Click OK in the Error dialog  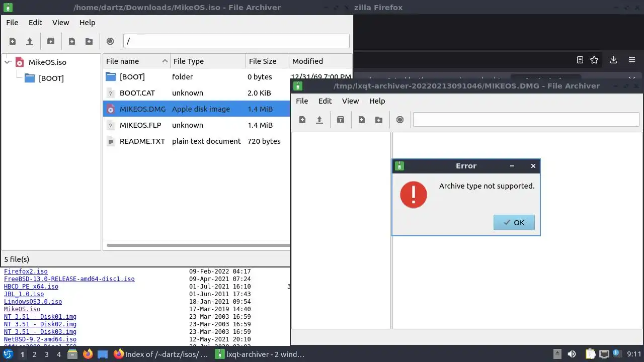click(514, 223)
